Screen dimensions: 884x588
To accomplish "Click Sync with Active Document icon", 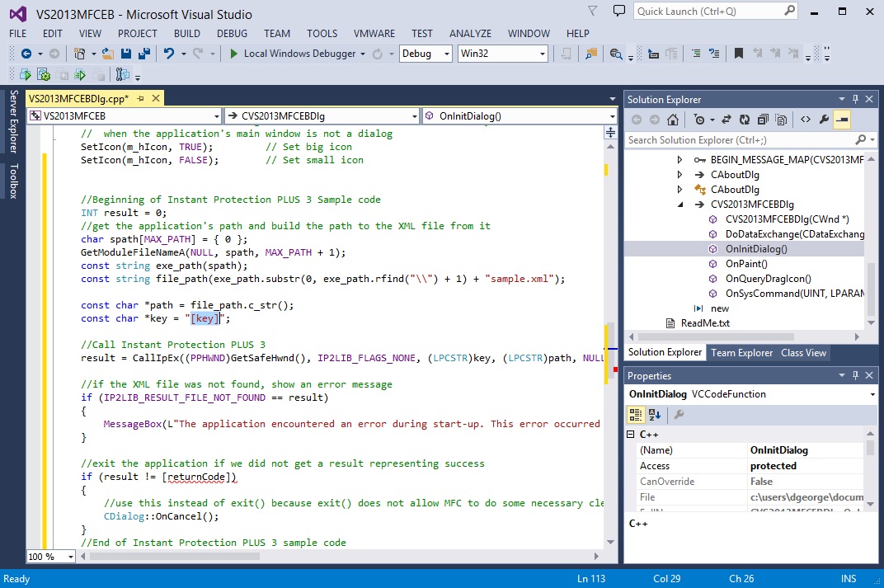I will click(x=726, y=120).
